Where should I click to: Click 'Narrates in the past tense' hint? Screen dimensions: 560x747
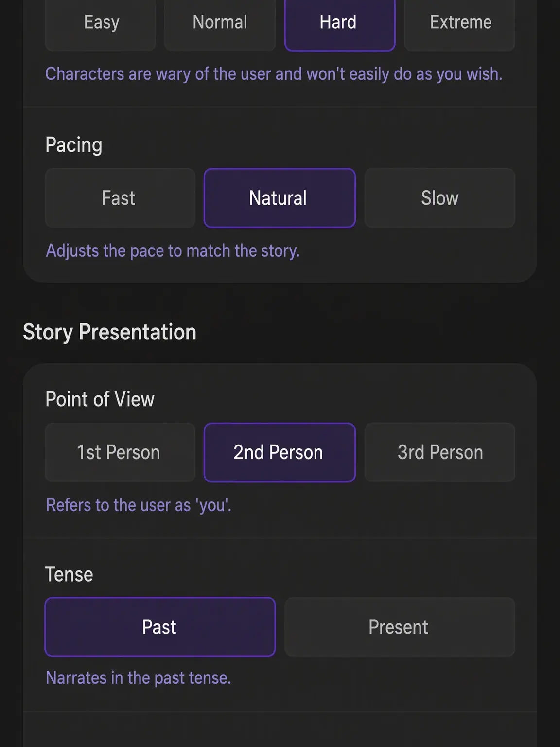tap(139, 678)
